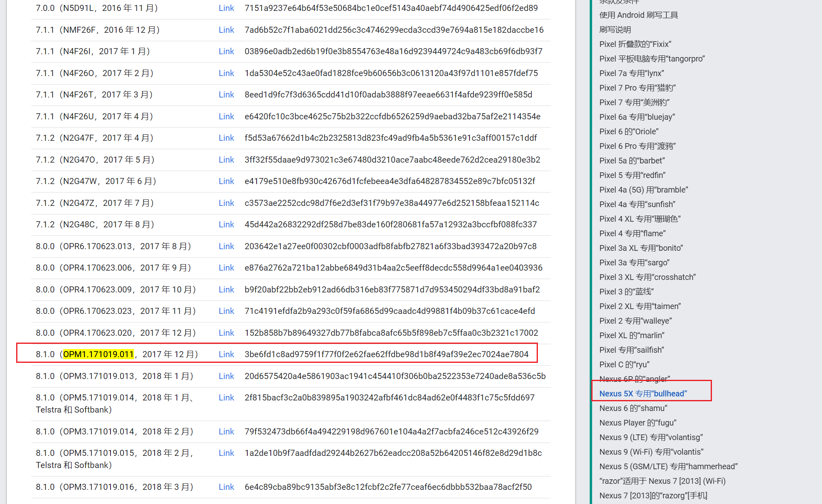Download link for 7.1.1 N4F26O

click(x=226, y=73)
